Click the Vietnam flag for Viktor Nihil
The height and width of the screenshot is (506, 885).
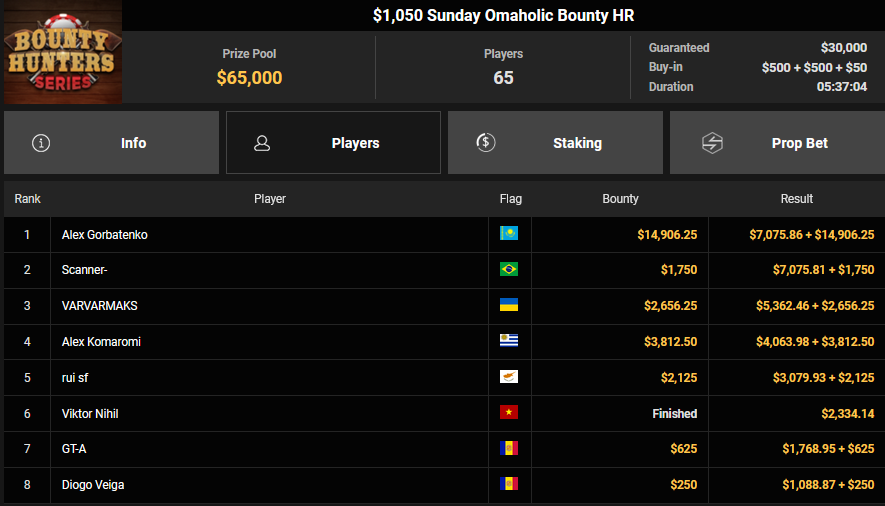pos(509,413)
